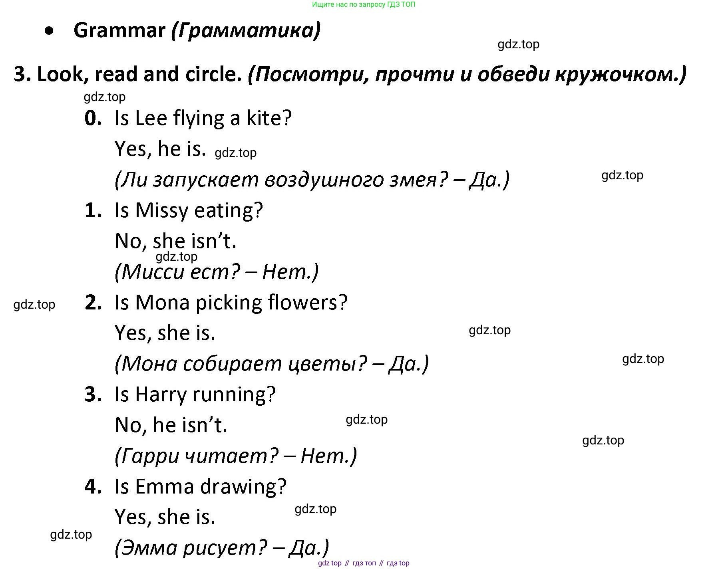Click the item number "0." marker
Image resolution: width=728 pixels, height=569 pixels.
(x=93, y=119)
